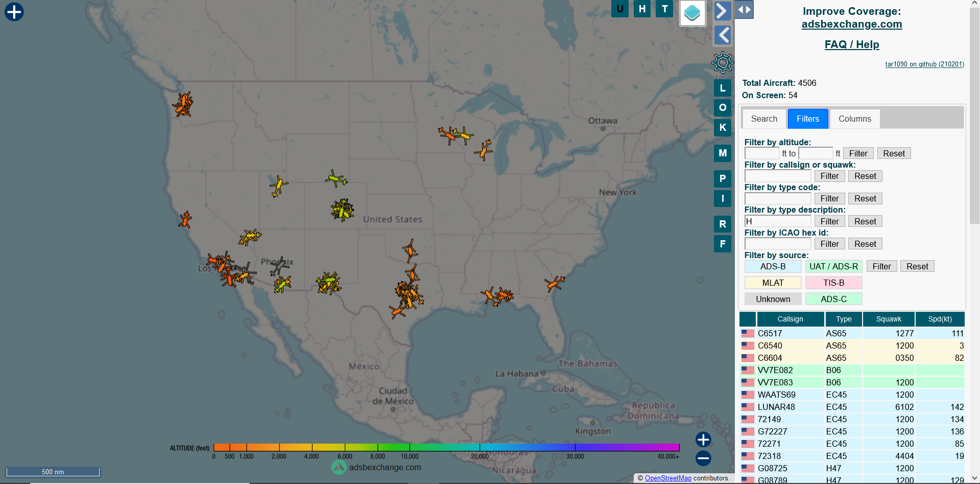
Task: Open tar1090 on github link
Action: 924,64
